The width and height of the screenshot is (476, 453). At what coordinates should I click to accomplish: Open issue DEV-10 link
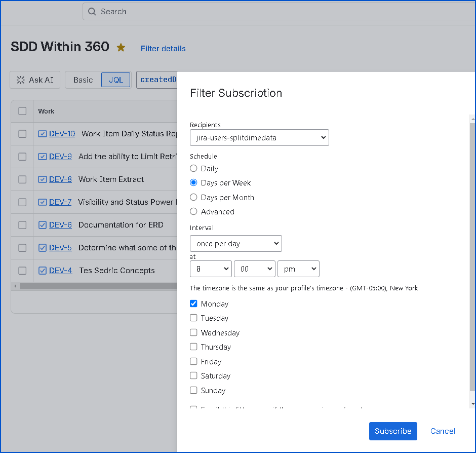click(x=62, y=134)
